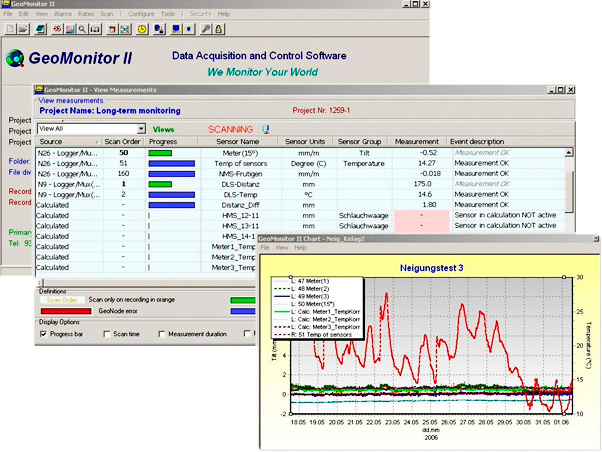Viewport: 602px width, 452px height.
Task: Open the Configure menu
Action: 141,14
